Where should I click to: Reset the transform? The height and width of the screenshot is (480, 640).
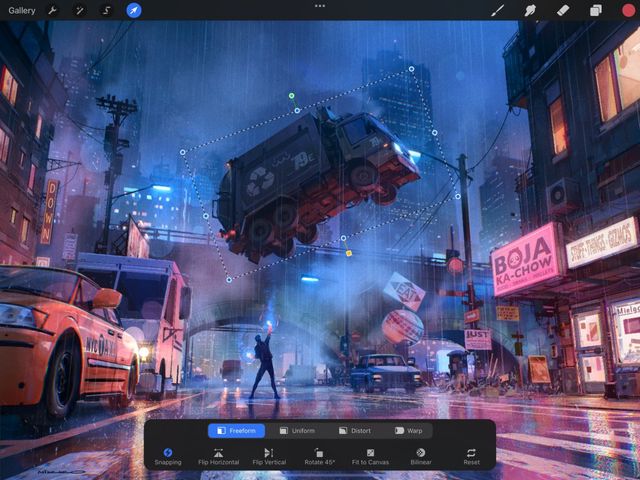pyautogui.click(x=471, y=457)
